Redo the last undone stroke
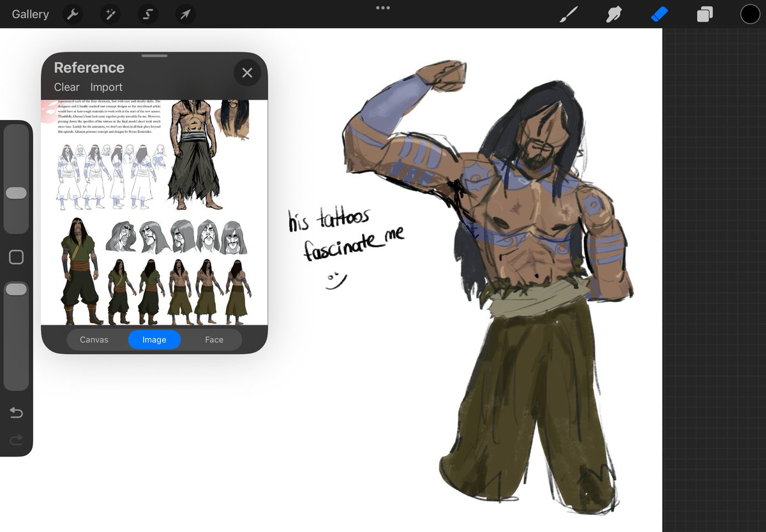 point(16,440)
